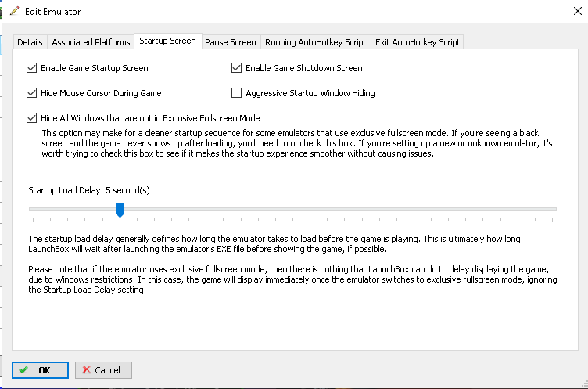This screenshot has height=389, width=588.
Task: Disable Hide Mouse Cursor During Game
Action: click(31, 93)
